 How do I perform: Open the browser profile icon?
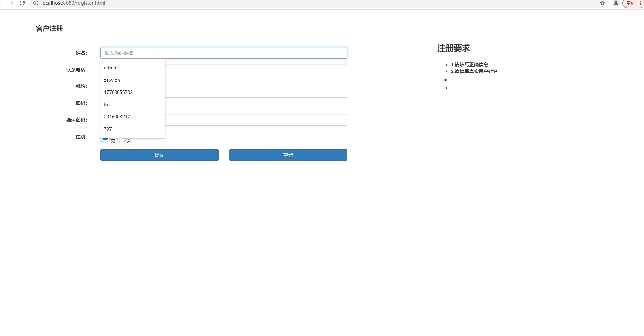[616, 3]
